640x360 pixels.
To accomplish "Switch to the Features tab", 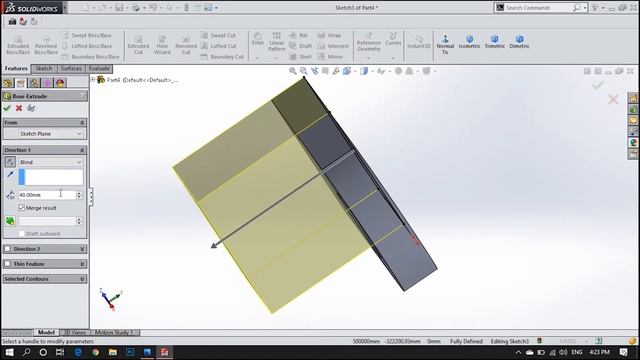I will (16, 69).
